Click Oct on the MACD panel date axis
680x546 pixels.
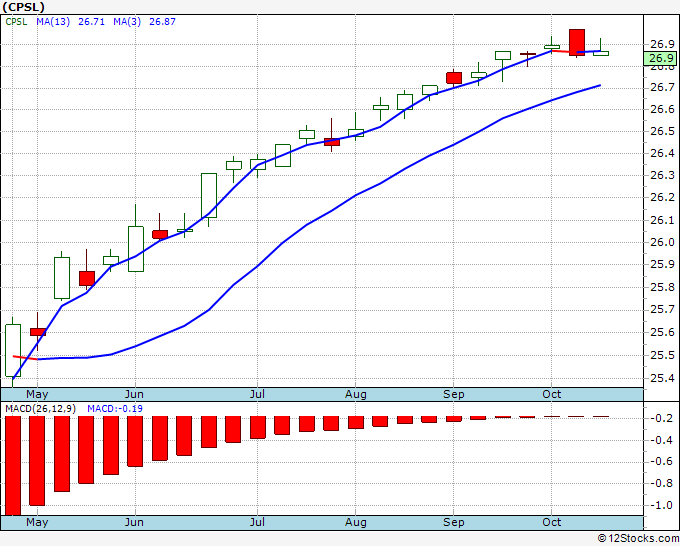tap(552, 522)
